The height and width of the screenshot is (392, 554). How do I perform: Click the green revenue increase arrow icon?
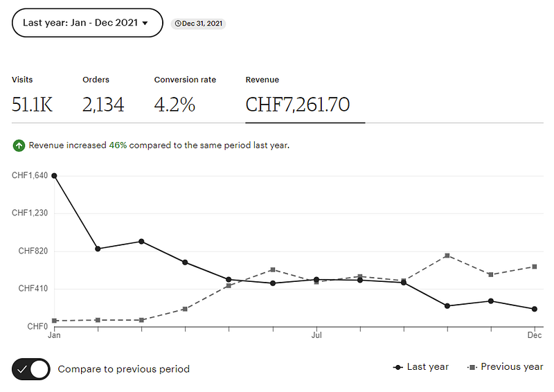coord(18,146)
